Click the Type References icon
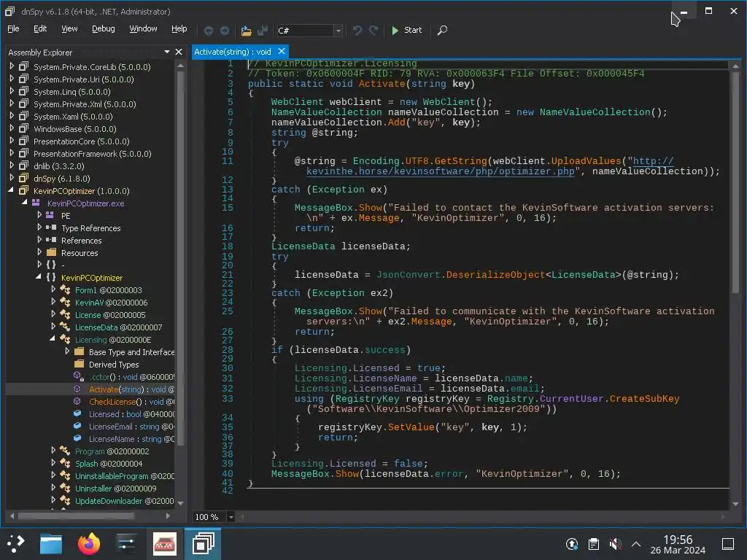Image resolution: width=747 pixels, height=560 pixels. coord(51,227)
